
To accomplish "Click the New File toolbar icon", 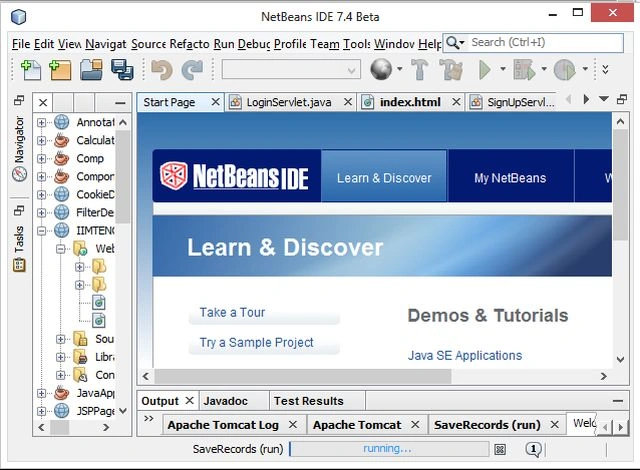I will [31, 70].
